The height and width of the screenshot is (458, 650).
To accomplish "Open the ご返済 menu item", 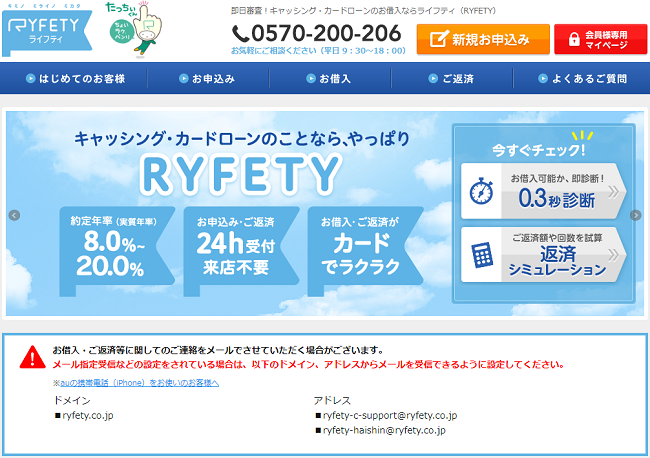I will tap(452, 78).
